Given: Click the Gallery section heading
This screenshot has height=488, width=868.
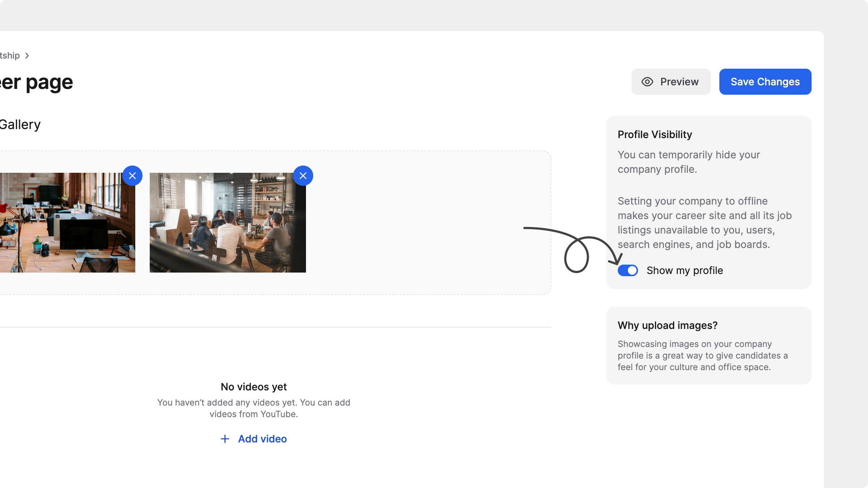Looking at the screenshot, I should [20, 125].
